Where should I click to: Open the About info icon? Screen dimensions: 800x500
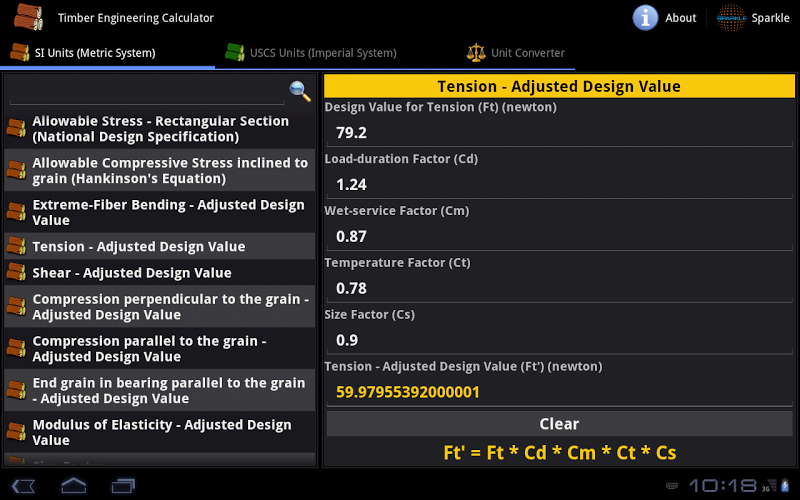coord(645,18)
